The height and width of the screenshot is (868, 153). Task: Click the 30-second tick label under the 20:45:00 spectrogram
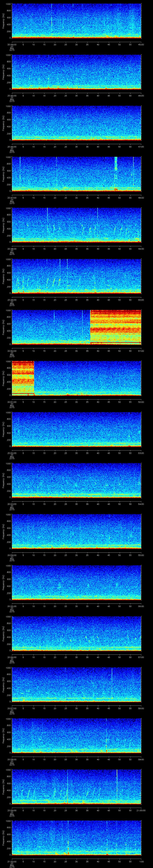pyautogui.click(x=76, y=96)
